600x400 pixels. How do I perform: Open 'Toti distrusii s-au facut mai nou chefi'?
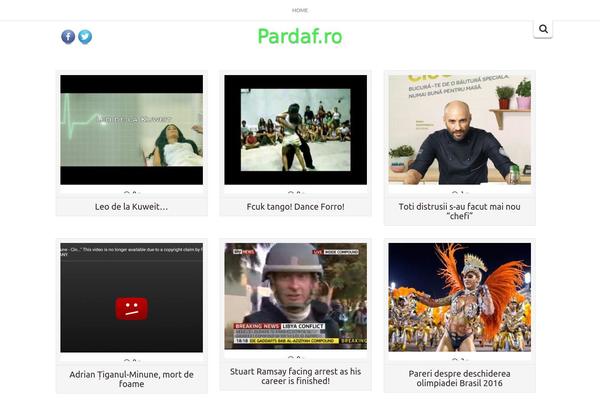pos(460,211)
